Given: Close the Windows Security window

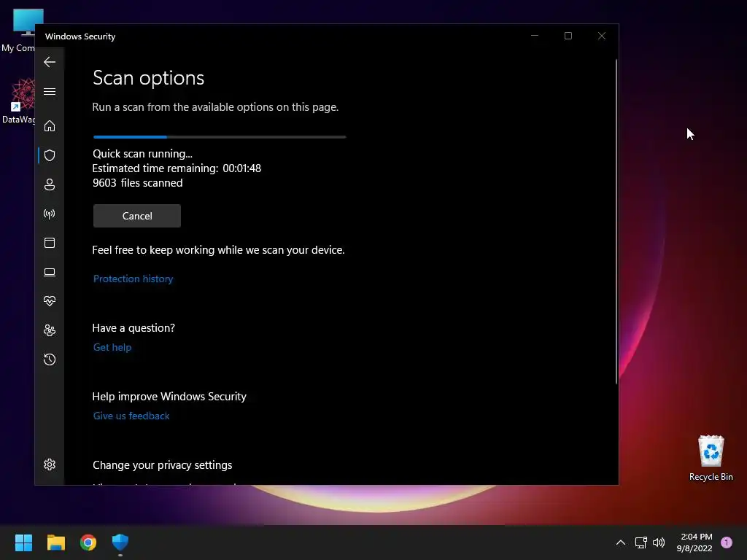Looking at the screenshot, I should tap(602, 36).
